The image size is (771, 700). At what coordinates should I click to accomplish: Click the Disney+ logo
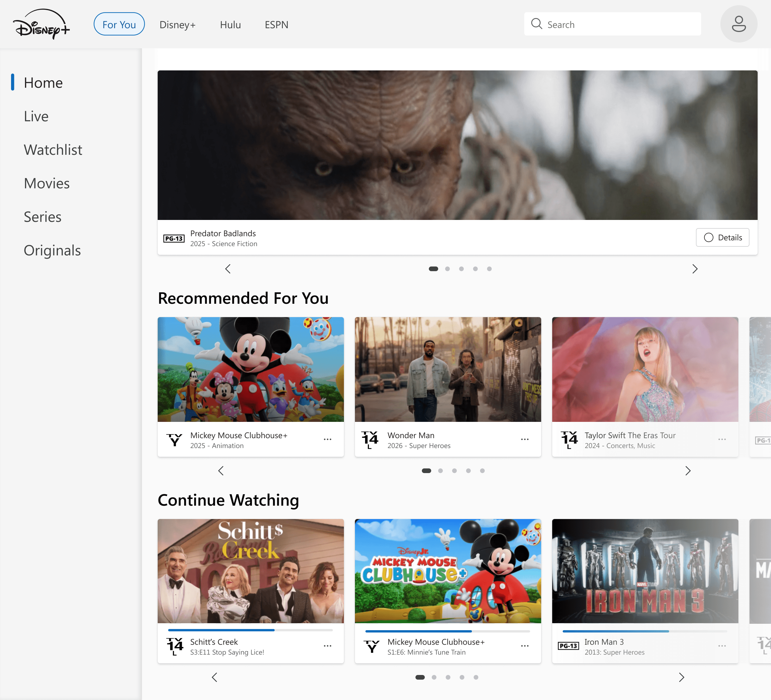[x=41, y=24]
